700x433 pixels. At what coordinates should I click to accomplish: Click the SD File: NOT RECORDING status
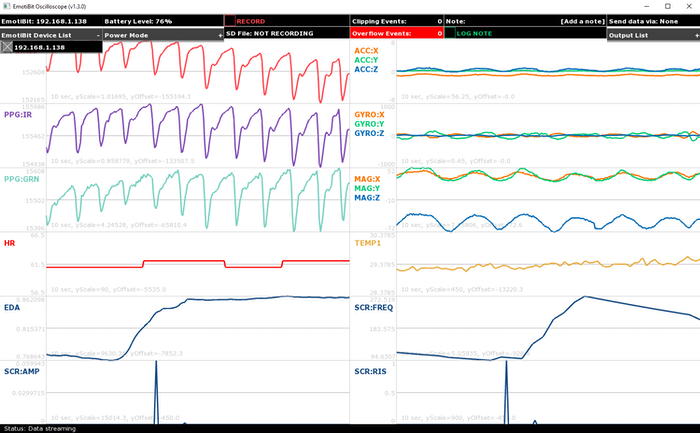[270, 33]
